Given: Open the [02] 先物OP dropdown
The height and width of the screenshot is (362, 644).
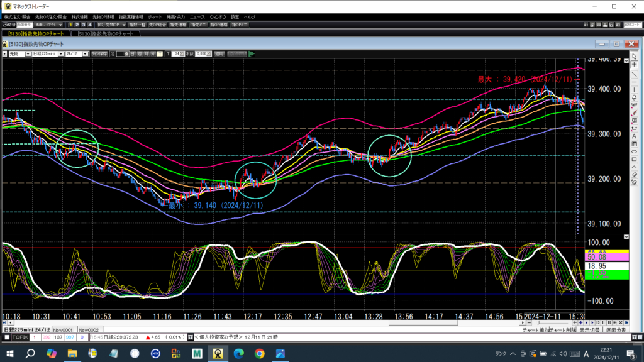Looking at the screenshot, I should click(x=111, y=25).
